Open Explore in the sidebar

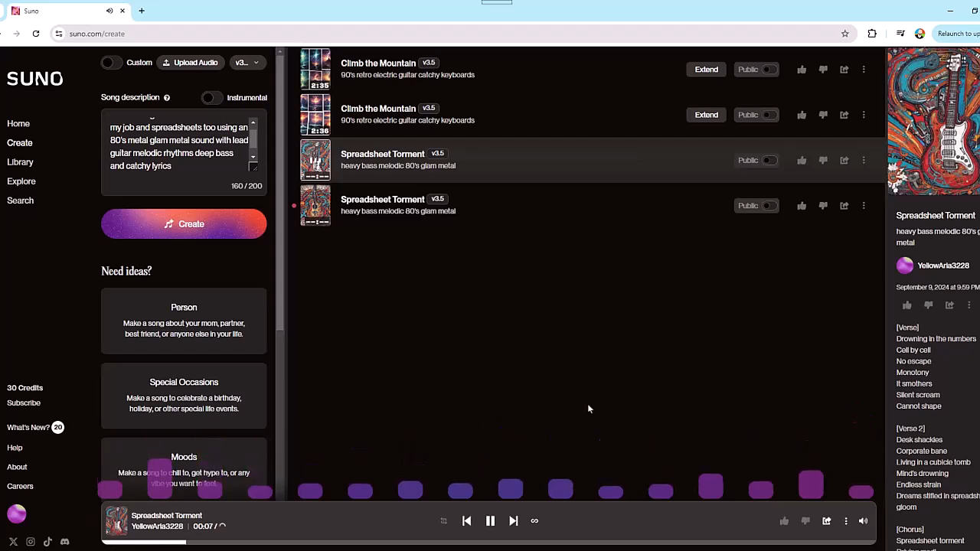point(21,181)
